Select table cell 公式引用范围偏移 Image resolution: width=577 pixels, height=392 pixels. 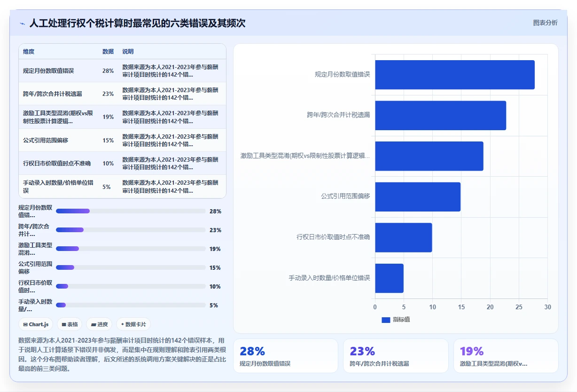point(46,140)
